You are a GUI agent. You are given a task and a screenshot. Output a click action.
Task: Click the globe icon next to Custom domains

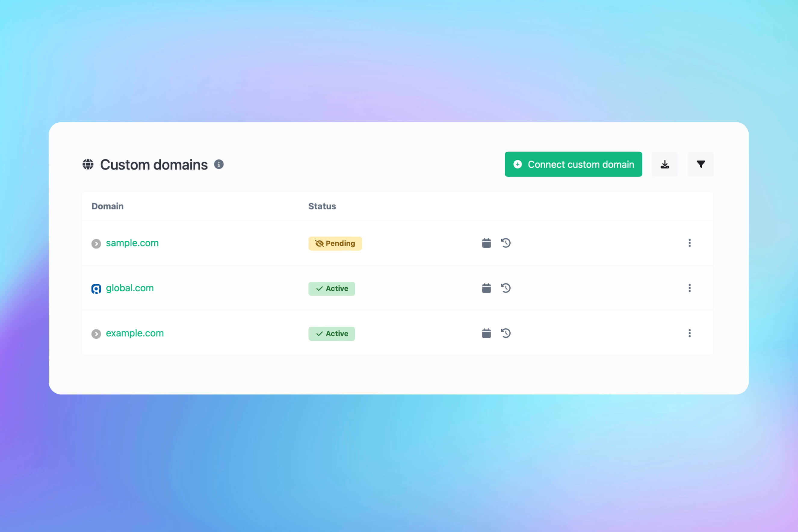coord(88,164)
